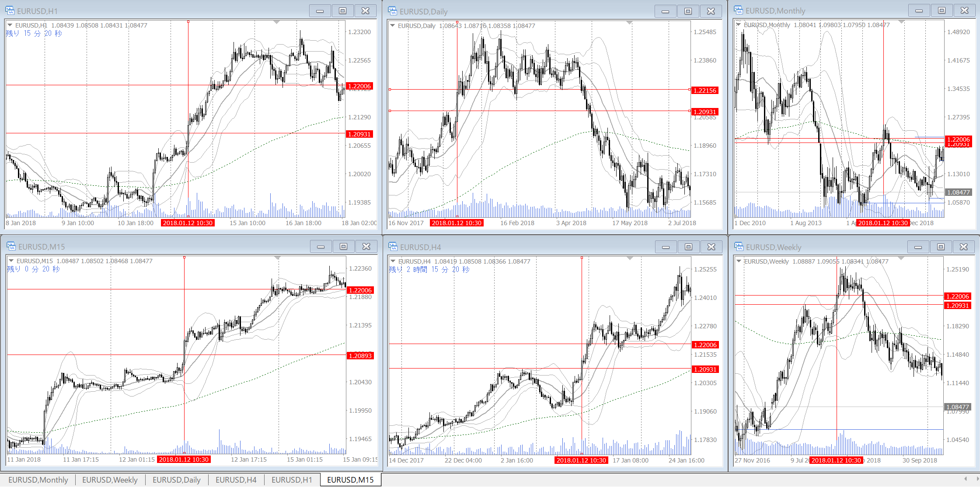
Task: Click the chart shift marker in H1 chart
Action: point(276,22)
